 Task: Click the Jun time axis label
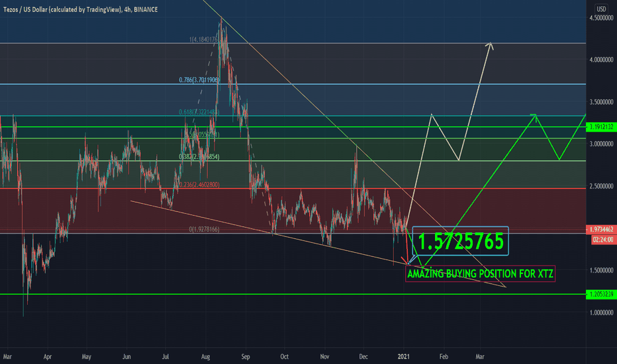coord(126,357)
